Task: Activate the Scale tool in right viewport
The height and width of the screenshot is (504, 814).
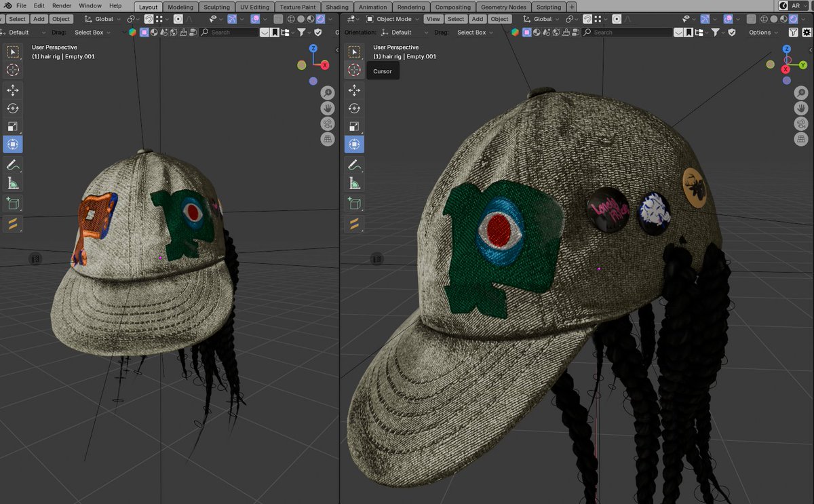Action: [354, 126]
